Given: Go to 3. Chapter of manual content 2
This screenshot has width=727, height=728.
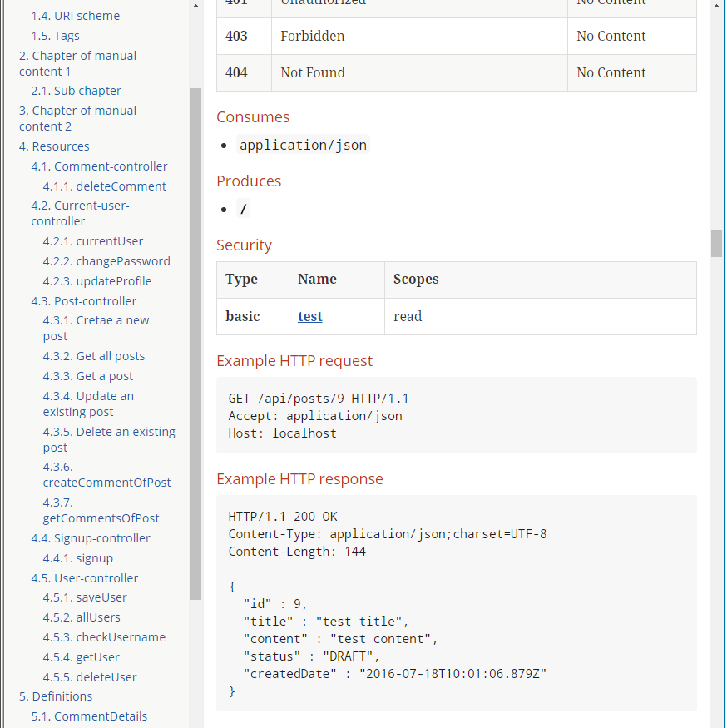Looking at the screenshot, I should 77,118.
